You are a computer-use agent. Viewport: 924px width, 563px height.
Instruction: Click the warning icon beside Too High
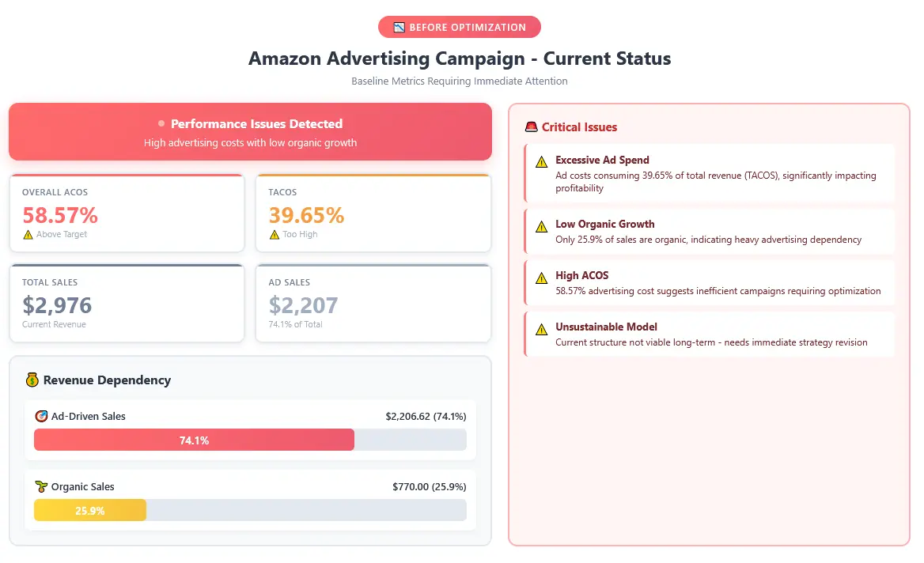[x=275, y=234]
